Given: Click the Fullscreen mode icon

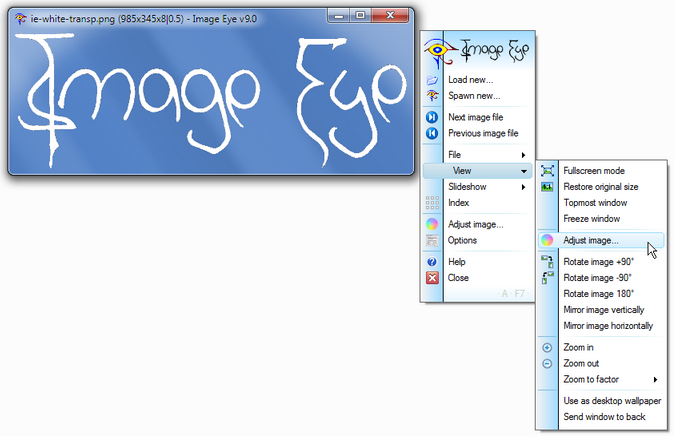Looking at the screenshot, I should click(x=547, y=171).
